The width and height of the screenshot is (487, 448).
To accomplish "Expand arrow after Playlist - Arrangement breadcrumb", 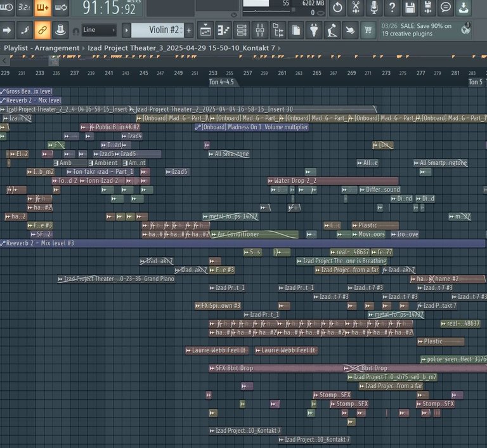I will point(83,48).
